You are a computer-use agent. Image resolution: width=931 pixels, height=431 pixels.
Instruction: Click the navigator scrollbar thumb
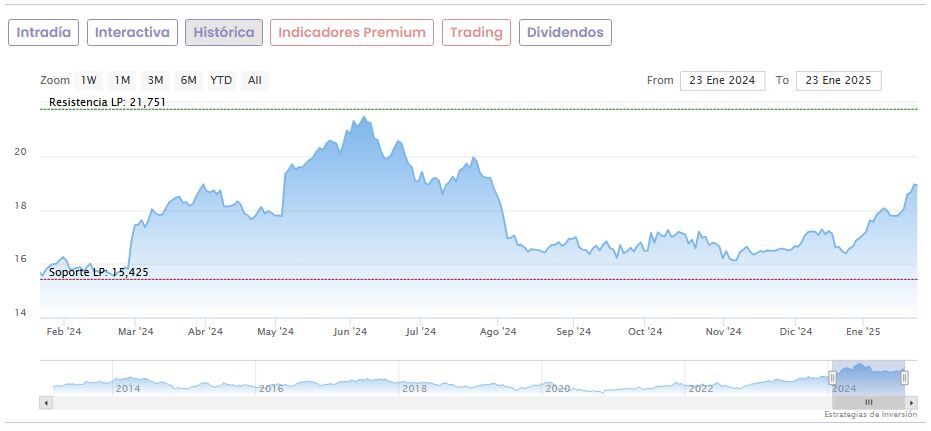[x=868, y=402]
